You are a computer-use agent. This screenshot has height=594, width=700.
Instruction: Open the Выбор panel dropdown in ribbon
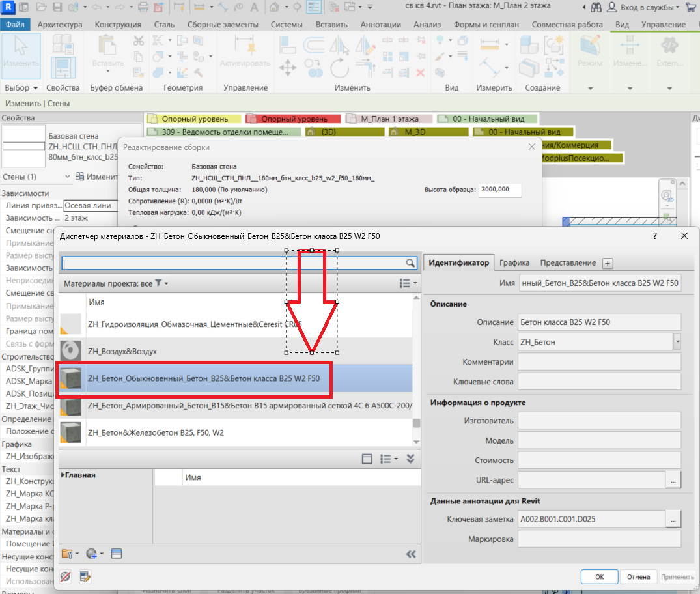pos(21,87)
